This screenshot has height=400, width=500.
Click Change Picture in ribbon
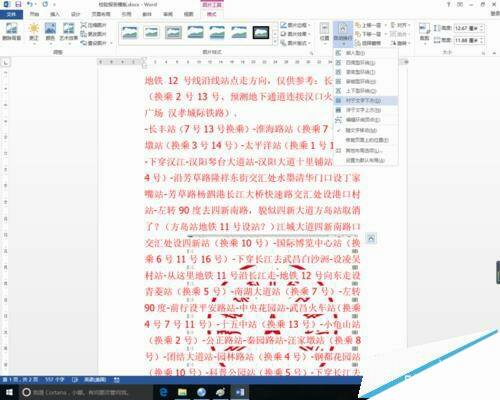[x=93, y=34]
